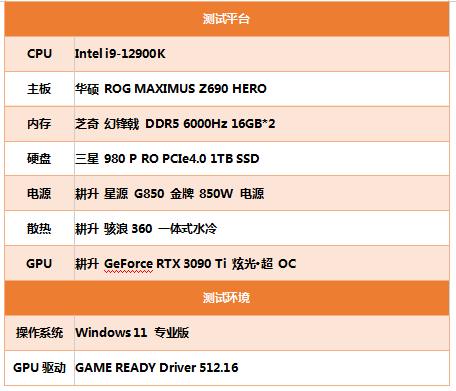Select the 硬盘 label cell
The image size is (456, 391).
[39, 159]
